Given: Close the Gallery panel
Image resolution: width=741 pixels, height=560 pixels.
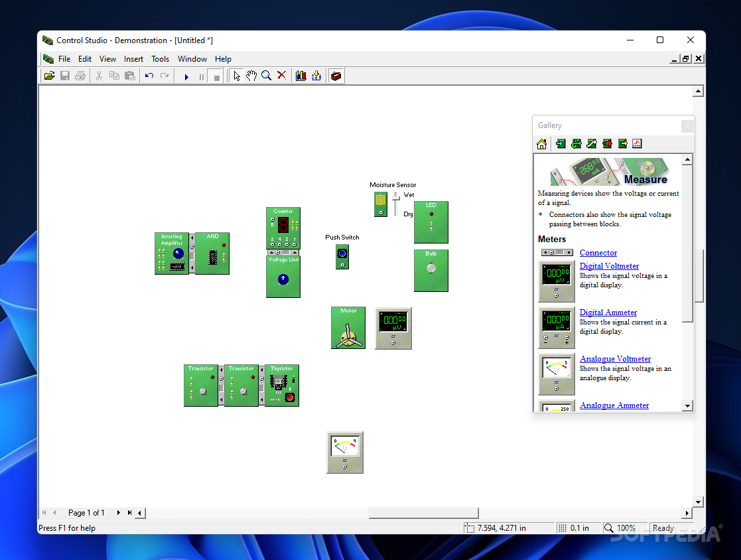Looking at the screenshot, I should pyautogui.click(x=687, y=126).
